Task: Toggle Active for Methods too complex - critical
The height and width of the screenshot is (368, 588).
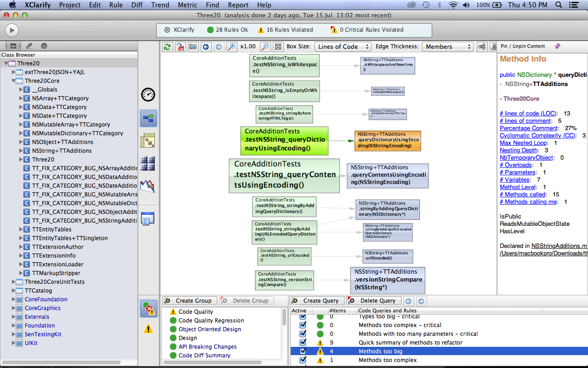Action: [x=303, y=325]
